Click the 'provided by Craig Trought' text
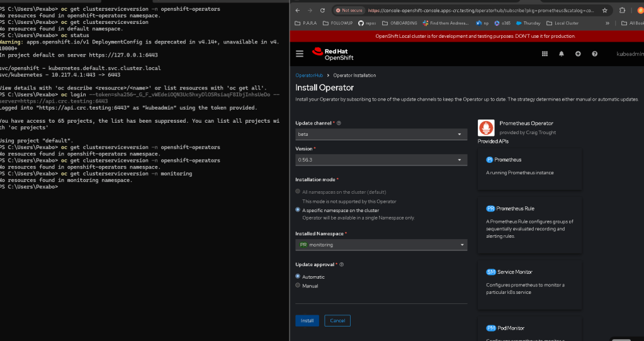This screenshot has width=644, height=341. click(x=528, y=133)
